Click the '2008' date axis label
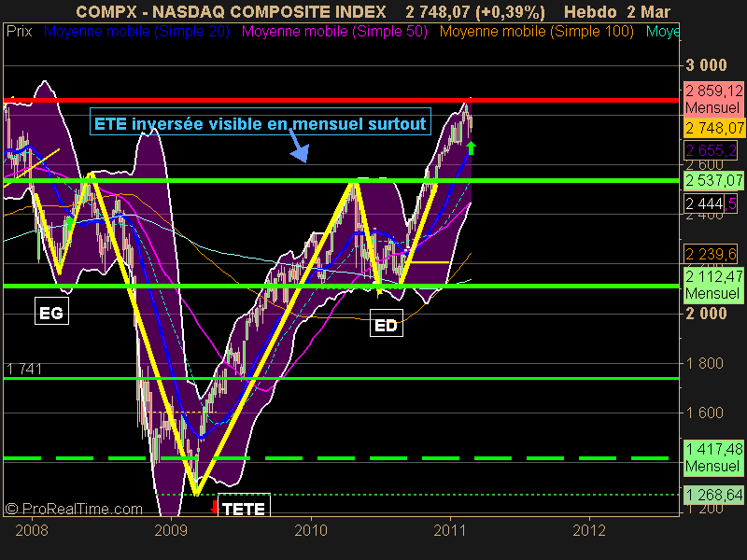This screenshot has height=560, width=747. [x=32, y=530]
